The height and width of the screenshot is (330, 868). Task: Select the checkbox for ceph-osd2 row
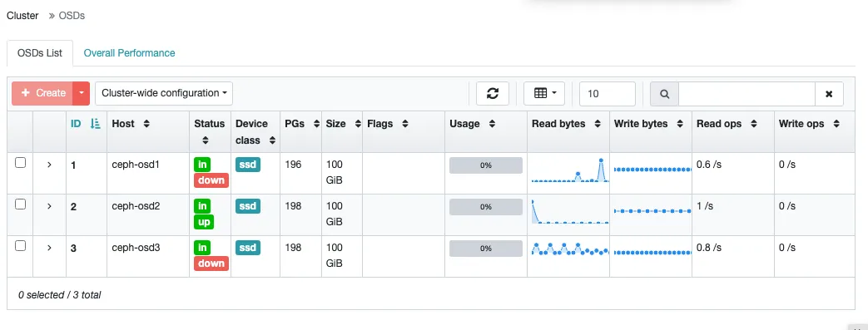(x=20, y=204)
